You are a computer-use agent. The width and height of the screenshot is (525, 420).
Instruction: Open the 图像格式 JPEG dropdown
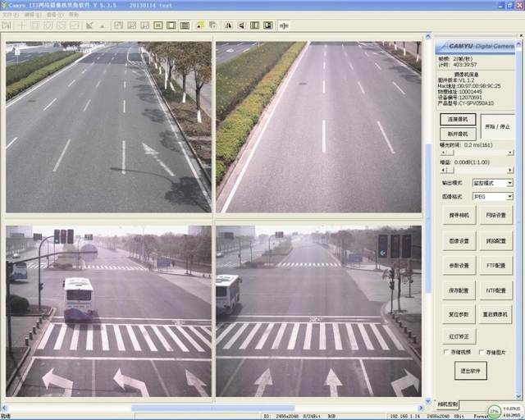pos(509,197)
